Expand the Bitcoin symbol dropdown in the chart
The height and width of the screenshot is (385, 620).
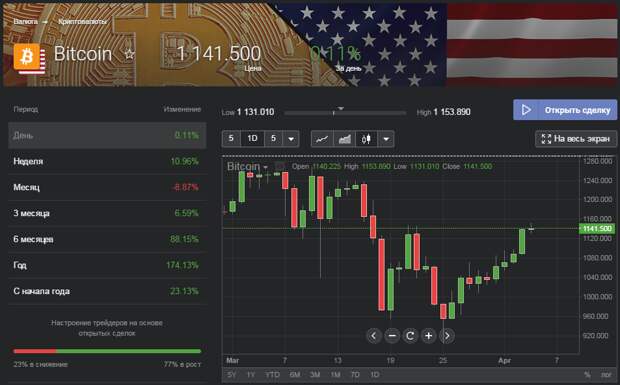click(266, 167)
